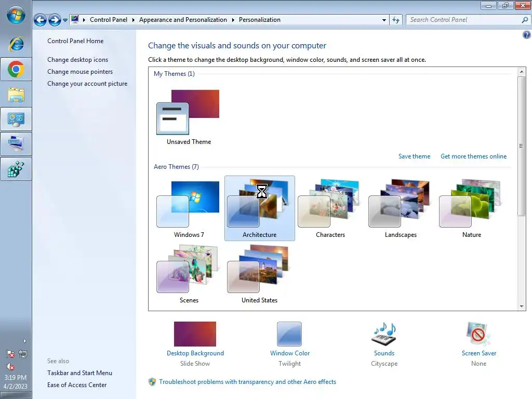Open Sounds settings icon

pos(384,334)
